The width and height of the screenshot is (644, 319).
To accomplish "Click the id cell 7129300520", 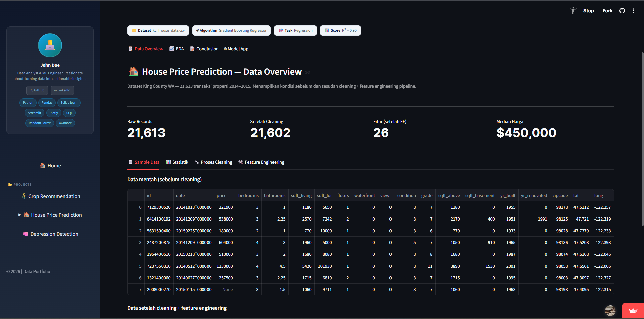I will click(x=159, y=207).
